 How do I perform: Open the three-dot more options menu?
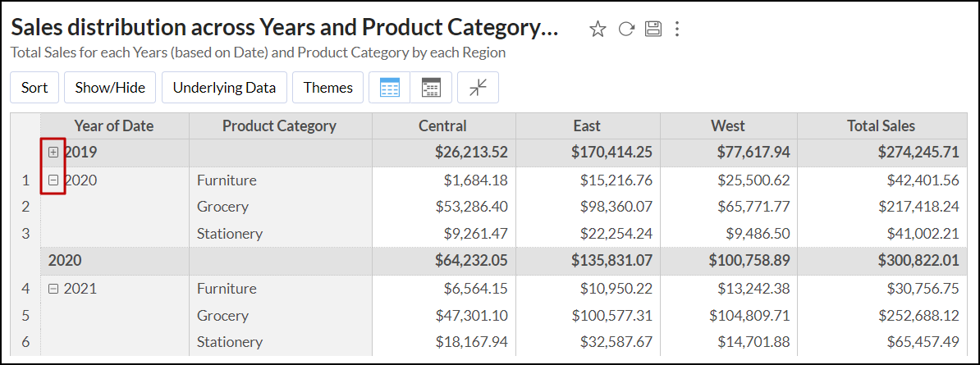pyautogui.click(x=677, y=30)
